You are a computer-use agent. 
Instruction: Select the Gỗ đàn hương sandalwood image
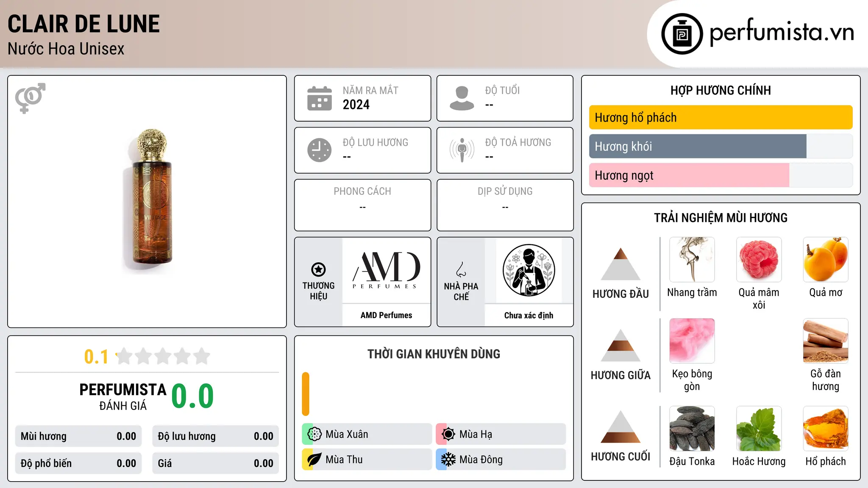(x=826, y=341)
